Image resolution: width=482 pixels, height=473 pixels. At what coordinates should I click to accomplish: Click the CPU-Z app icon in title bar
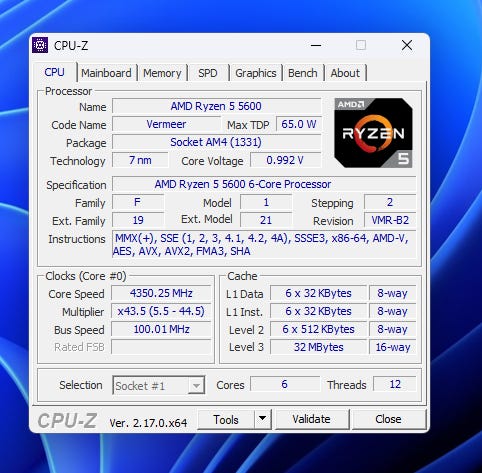[40, 45]
